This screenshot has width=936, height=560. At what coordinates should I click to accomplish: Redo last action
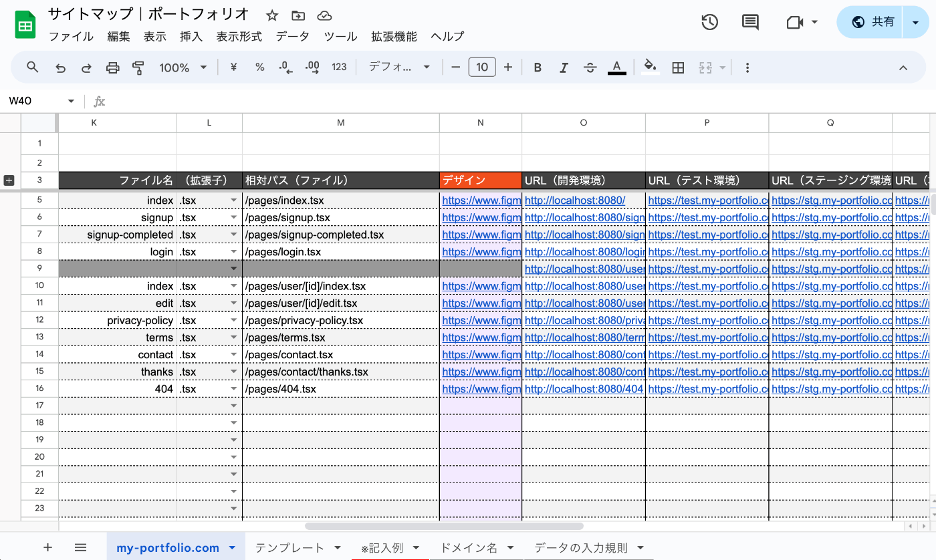tap(86, 67)
